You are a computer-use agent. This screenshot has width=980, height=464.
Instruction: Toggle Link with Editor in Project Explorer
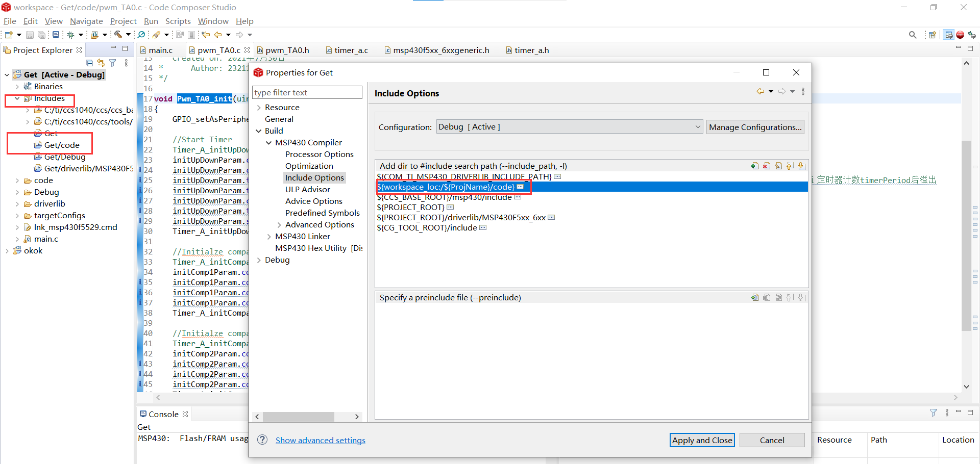coord(101,63)
